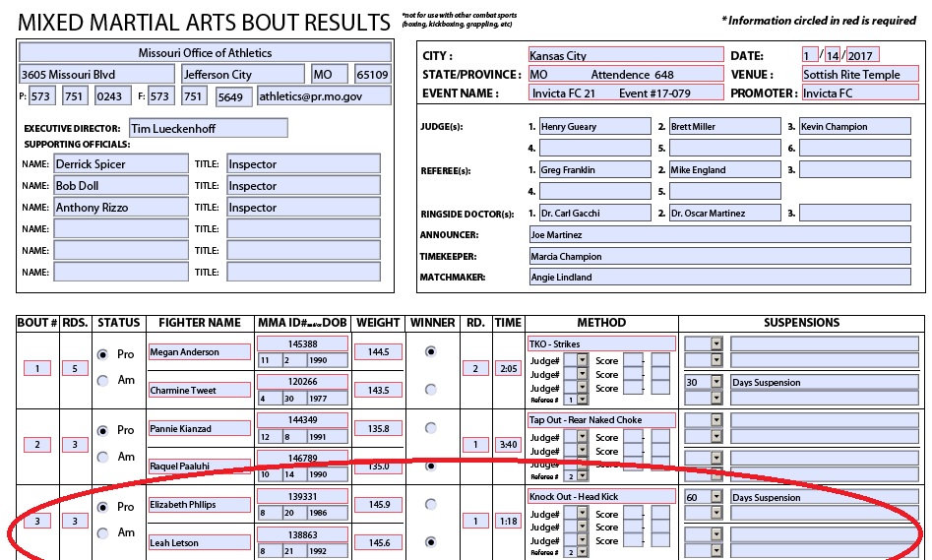
Task: Mark Leah Letson as winner
Action: coord(431,542)
